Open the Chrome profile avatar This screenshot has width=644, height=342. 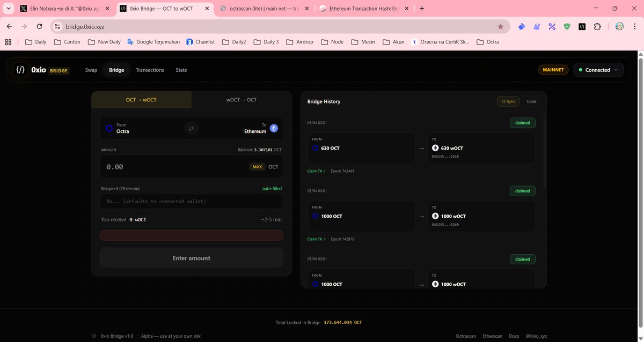619,26
